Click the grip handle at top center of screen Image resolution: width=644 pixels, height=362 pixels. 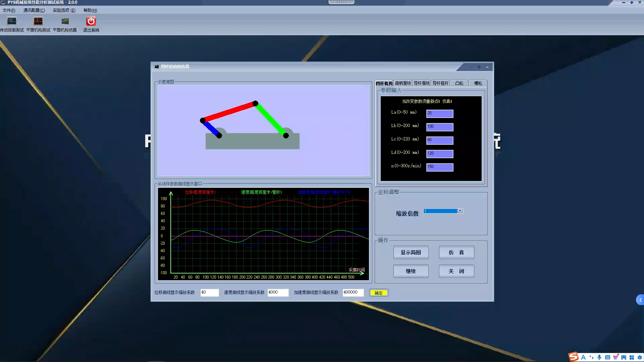341,2
